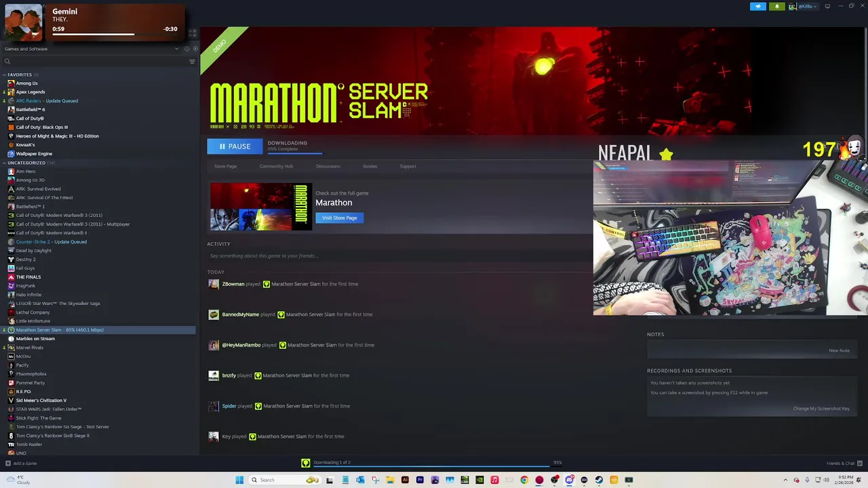
Task: Click the Call of Duty: Black Ops III icon
Action: point(11,127)
